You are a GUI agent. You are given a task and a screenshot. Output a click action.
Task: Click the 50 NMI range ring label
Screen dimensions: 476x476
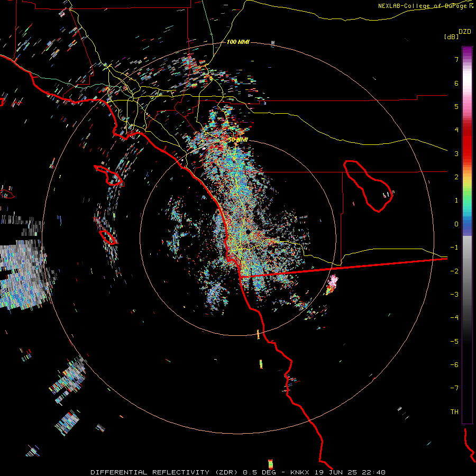click(x=238, y=140)
